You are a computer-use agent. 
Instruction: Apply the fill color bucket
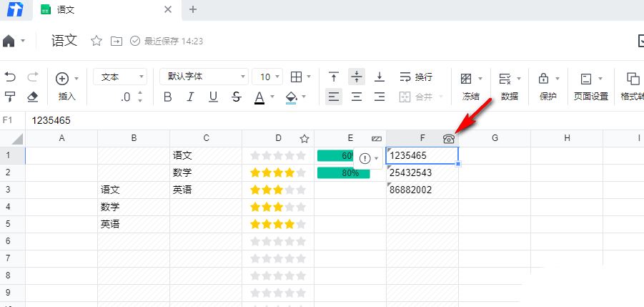[x=291, y=97]
